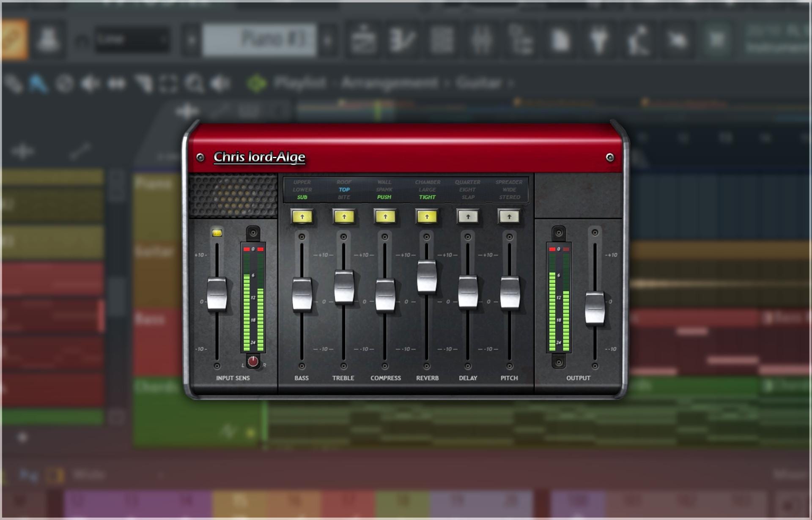
Task: Click the Compress fader handle
Action: click(x=385, y=295)
